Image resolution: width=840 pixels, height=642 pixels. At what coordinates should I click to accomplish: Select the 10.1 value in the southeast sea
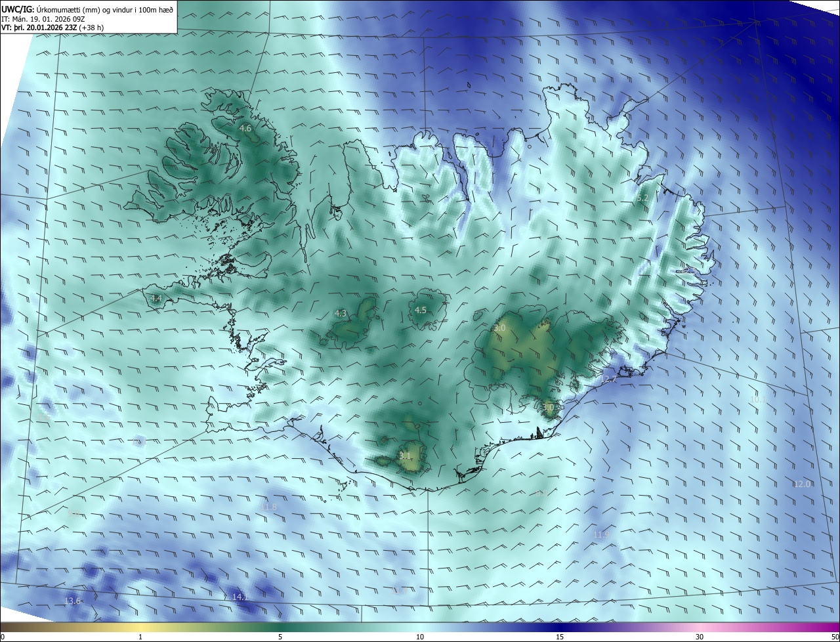tap(758, 399)
